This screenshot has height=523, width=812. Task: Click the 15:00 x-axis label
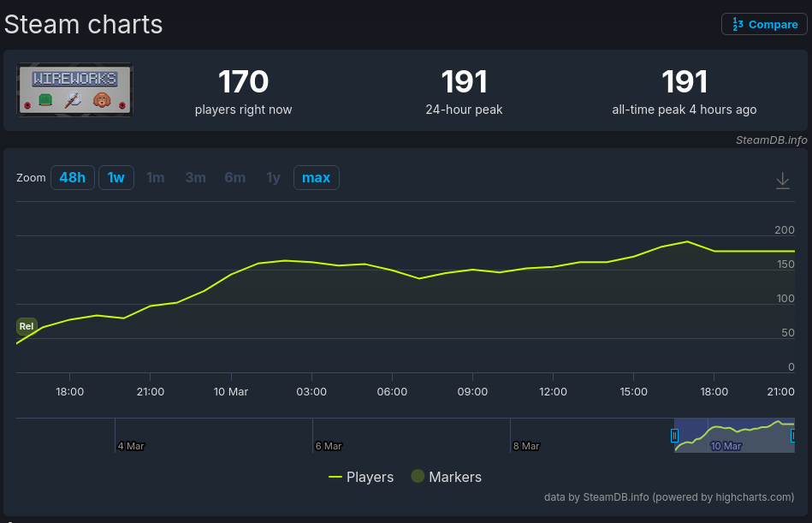tap(633, 391)
